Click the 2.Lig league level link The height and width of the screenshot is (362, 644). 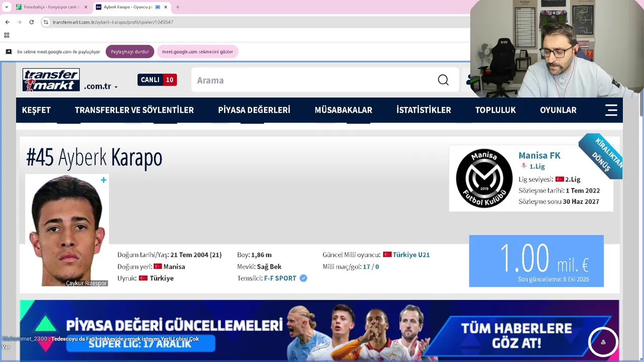tap(573, 179)
